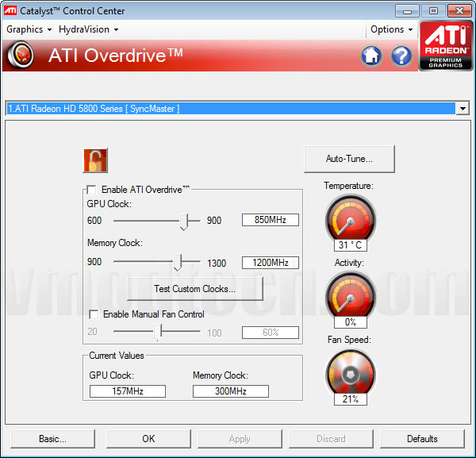Click the 21% fan speed readout
The image size is (476, 458).
pos(351,399)
